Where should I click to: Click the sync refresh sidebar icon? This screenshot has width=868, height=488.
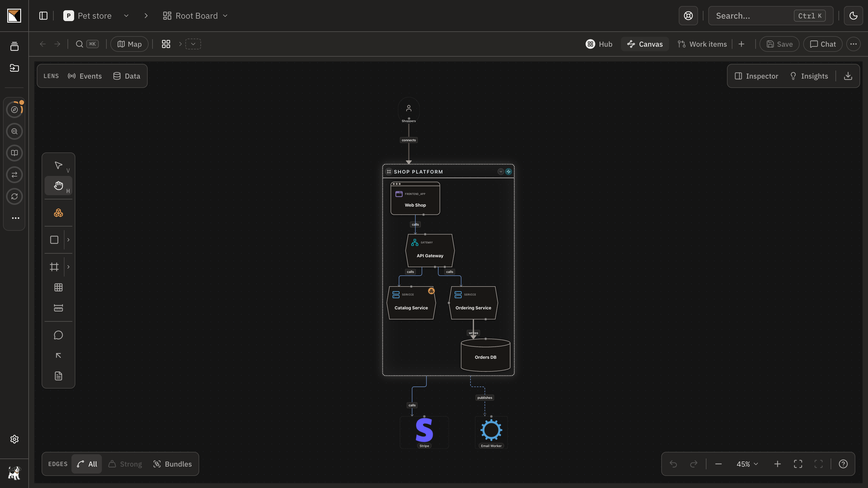click(x=14, y=196)
